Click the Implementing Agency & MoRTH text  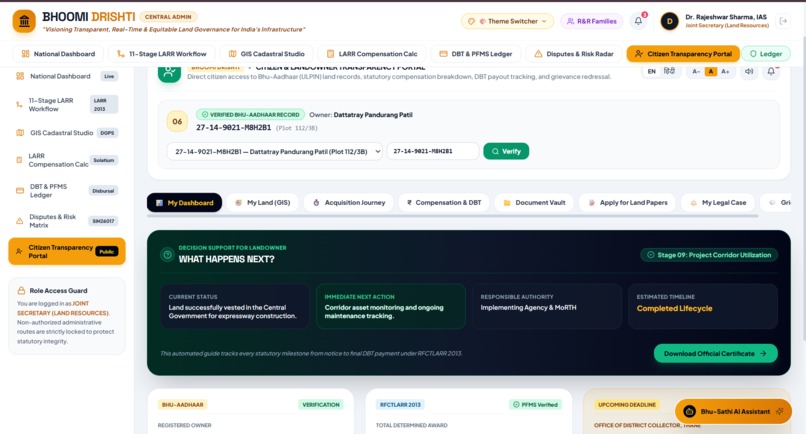point(528,308)
